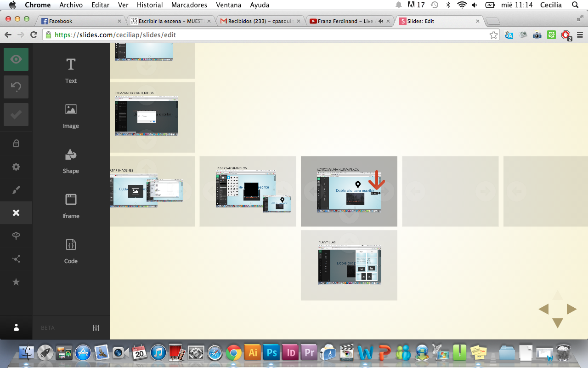The width and height of the screenshot is (588, 368).
Task: Click the eye preview icon in sidebar
Action: [16, 59]
